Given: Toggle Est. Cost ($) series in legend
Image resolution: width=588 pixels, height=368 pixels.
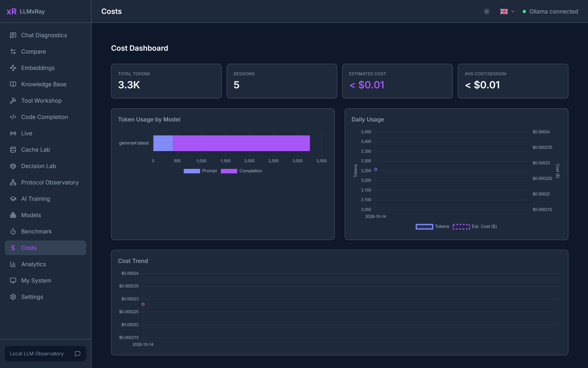Looking at the screenshot, I should (474, 227).
